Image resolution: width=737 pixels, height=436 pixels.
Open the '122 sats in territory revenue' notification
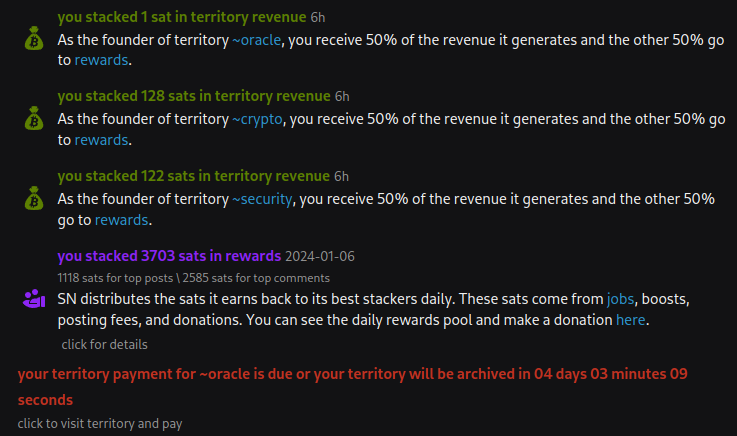(x=194, y=176)
